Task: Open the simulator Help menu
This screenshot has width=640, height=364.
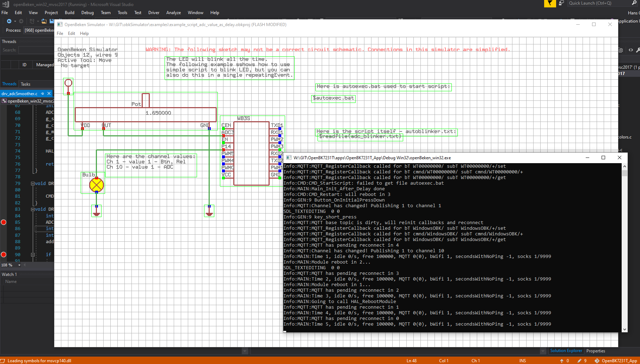Action: [84, 33]
